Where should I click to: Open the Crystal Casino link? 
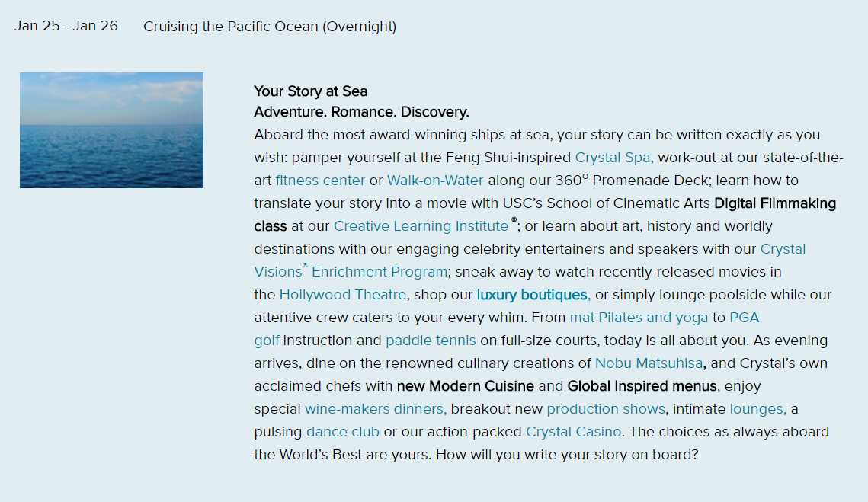point(574,432)
